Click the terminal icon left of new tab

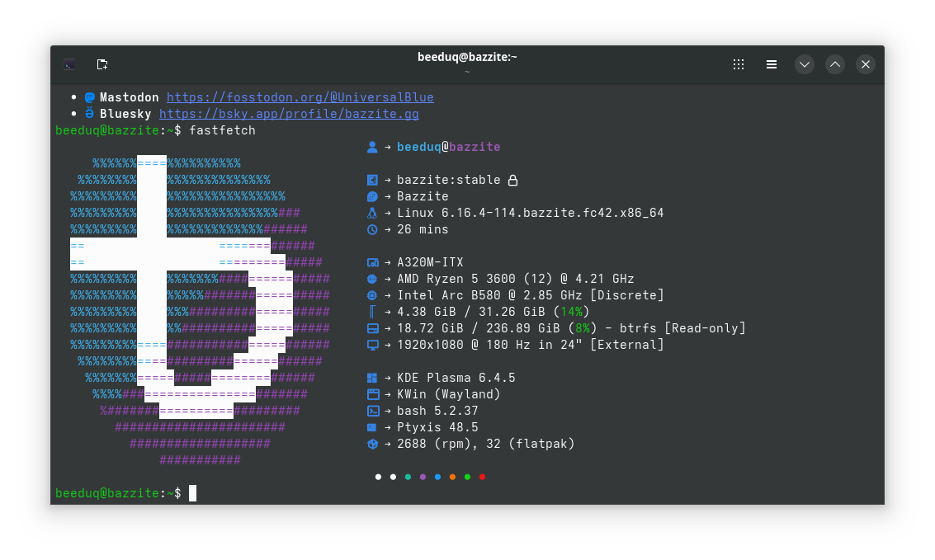[x=70, y=64]
